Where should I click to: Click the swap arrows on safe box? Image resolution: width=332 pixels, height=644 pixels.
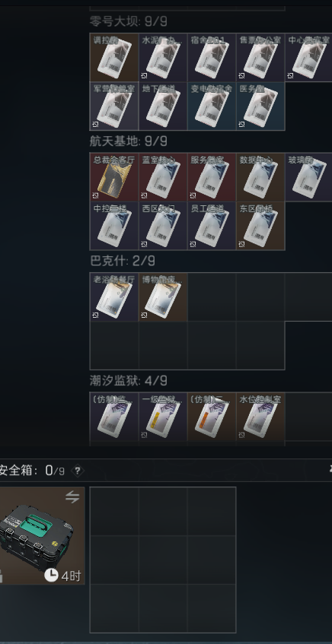pos(72,497)
